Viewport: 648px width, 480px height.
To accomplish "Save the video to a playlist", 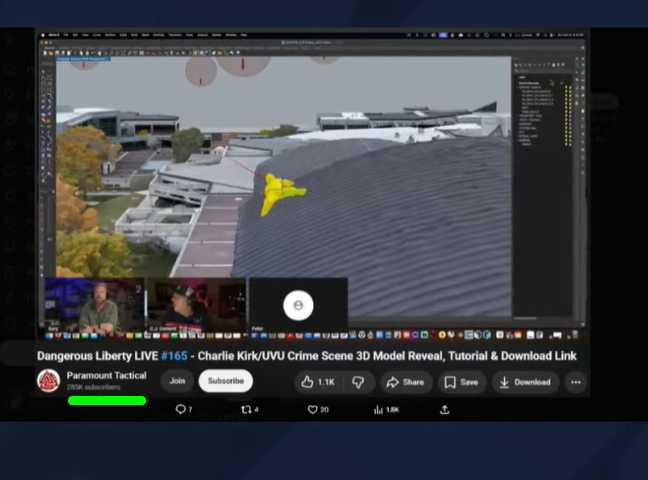I will (462, 382).
